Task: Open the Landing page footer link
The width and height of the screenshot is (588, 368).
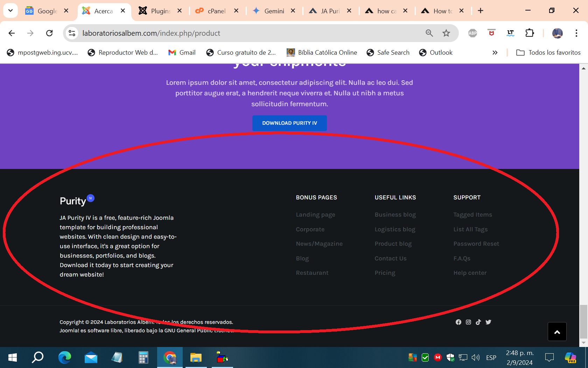Action: tap(315, 214)
